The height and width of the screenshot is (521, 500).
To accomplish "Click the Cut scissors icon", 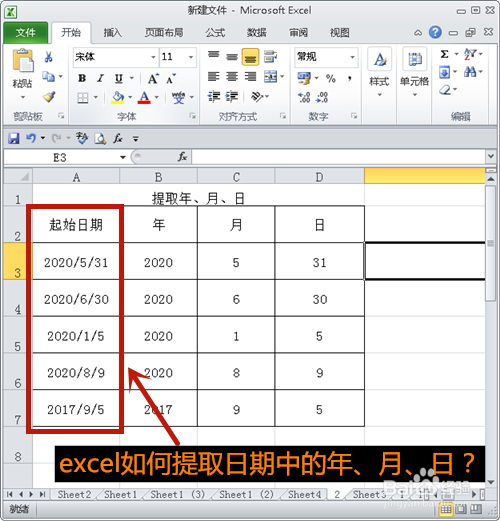I will coord(48,57).
